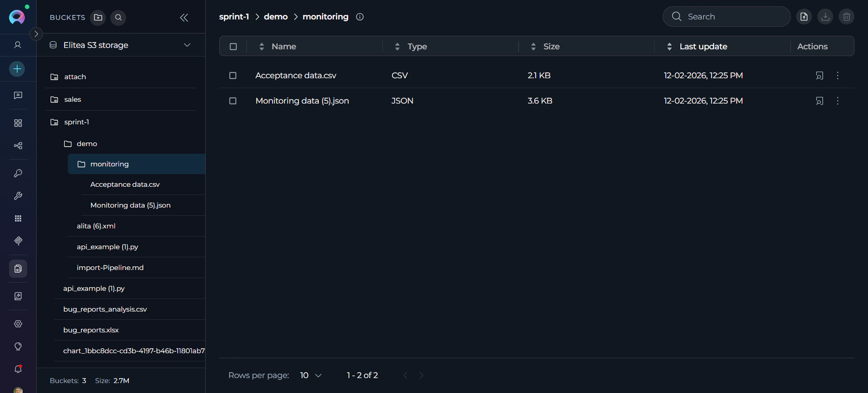868x393 pixels.
Task: Open more actions menu for Monitoring data (5).json
Action: pyautogui.click(x=838, y=101)
